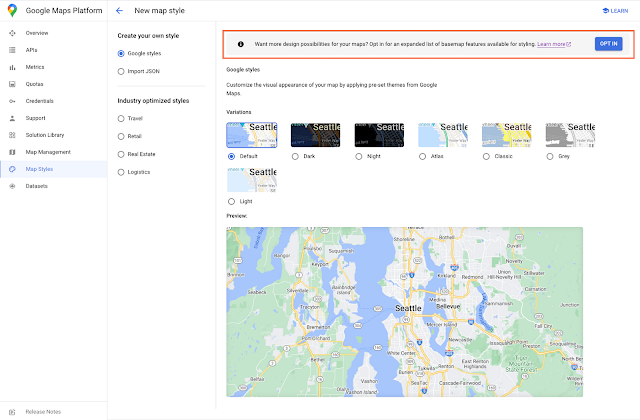Viewport: 640px width, 420px height.
Task: Click the graduation cap Learn icon
Action: point(605,11)
